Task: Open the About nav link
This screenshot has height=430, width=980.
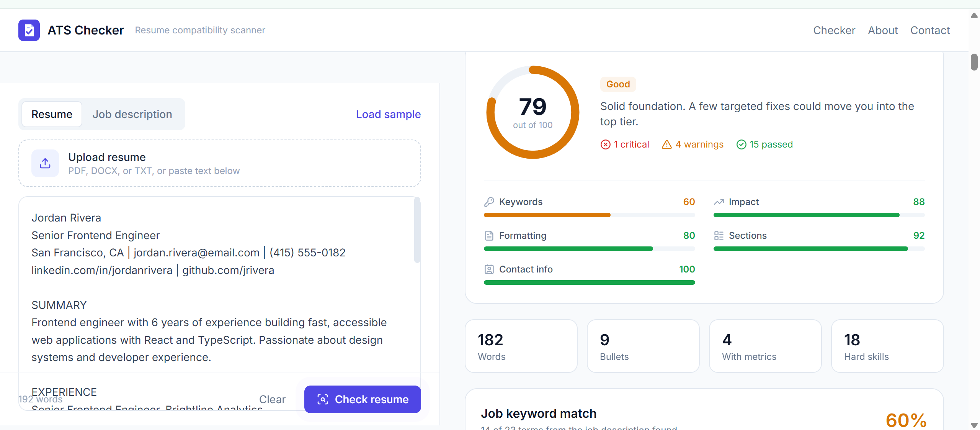Action: tap(883, 30)
